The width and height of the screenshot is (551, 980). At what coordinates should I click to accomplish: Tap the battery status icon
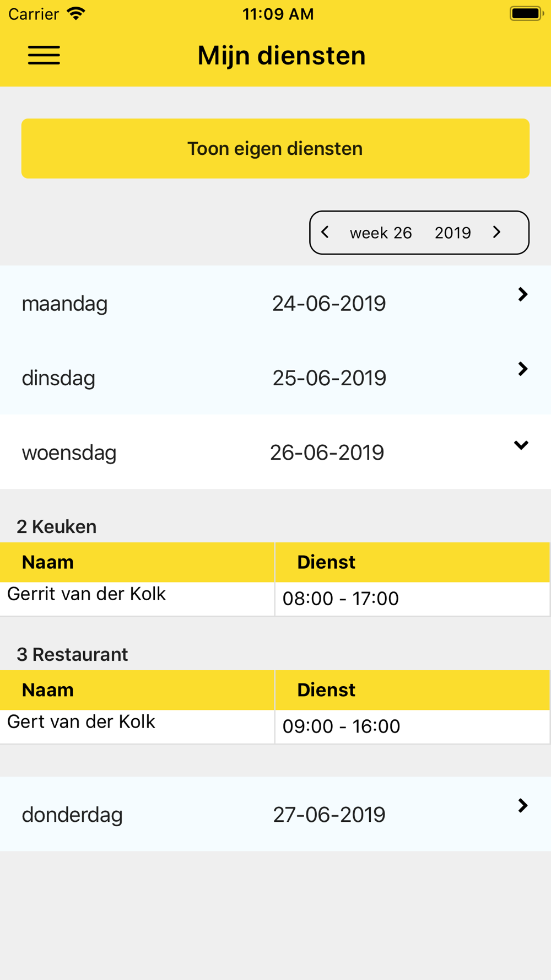tap(527, 13)
